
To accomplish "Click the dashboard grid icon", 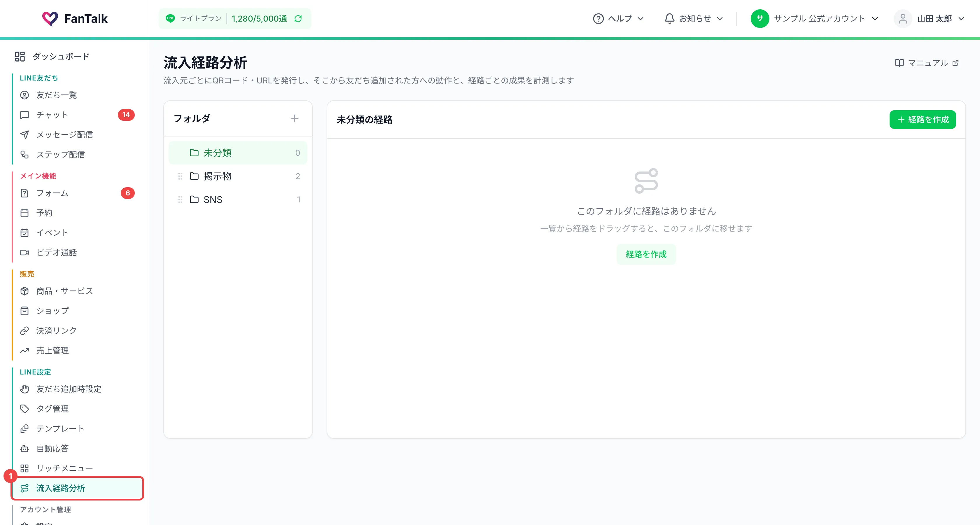I will tap(20, 57).
